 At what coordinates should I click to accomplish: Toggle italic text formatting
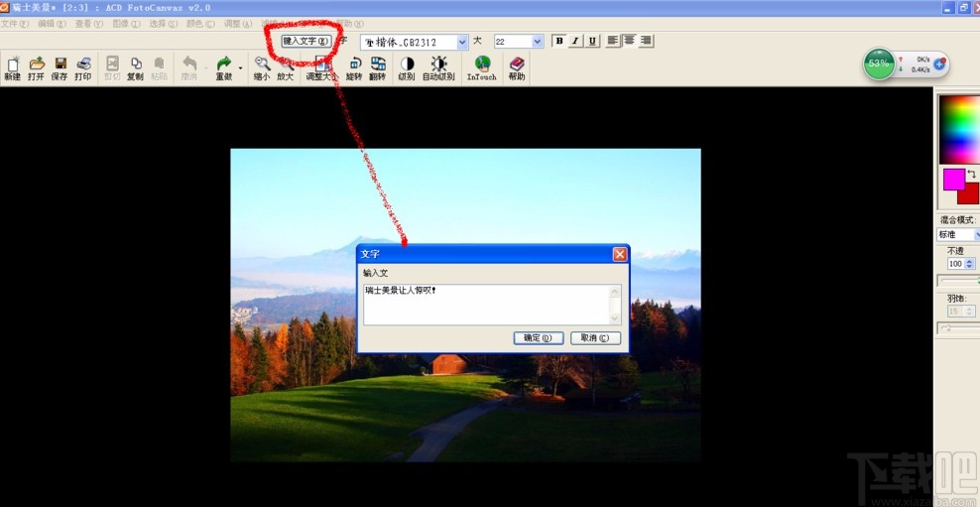tap(575, 41)
